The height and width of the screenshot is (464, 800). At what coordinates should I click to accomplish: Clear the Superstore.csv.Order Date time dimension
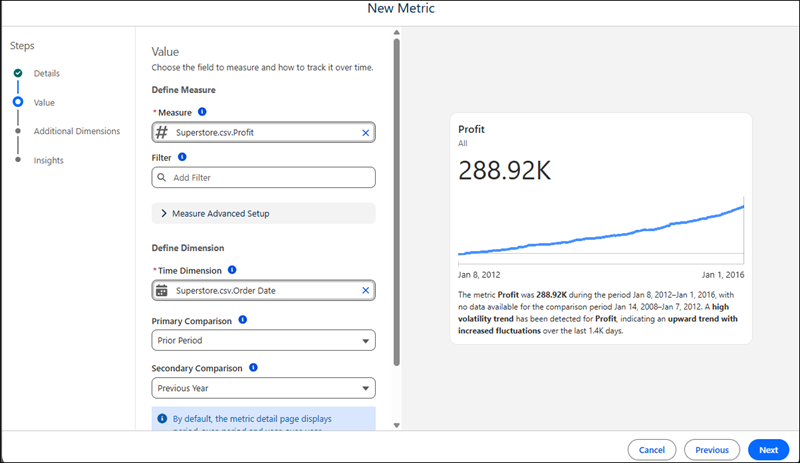tap(365, 290)
